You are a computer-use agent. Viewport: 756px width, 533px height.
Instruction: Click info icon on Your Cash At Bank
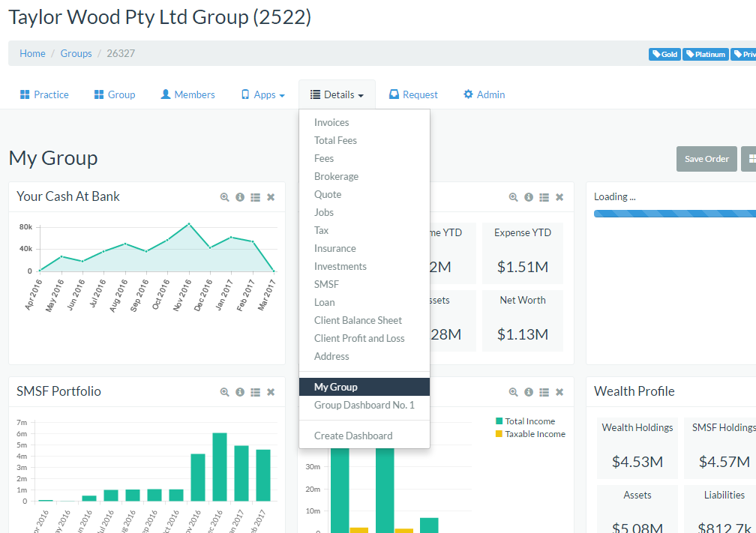[240, 197]
